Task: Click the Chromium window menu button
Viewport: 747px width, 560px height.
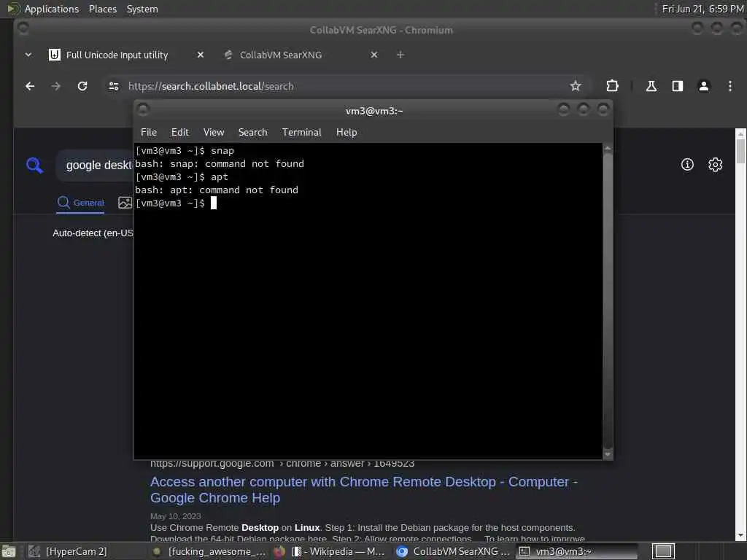Action: click(x=23, y=28)
